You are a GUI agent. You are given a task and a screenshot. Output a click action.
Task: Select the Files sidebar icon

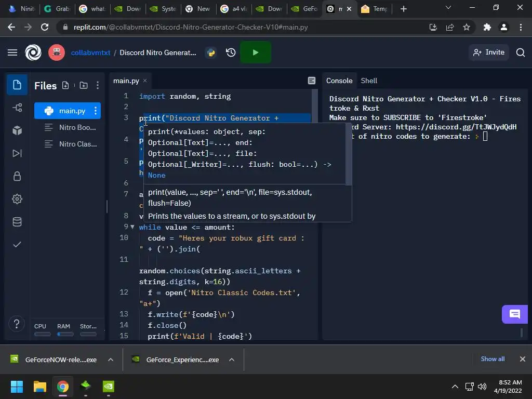[17, 85]
